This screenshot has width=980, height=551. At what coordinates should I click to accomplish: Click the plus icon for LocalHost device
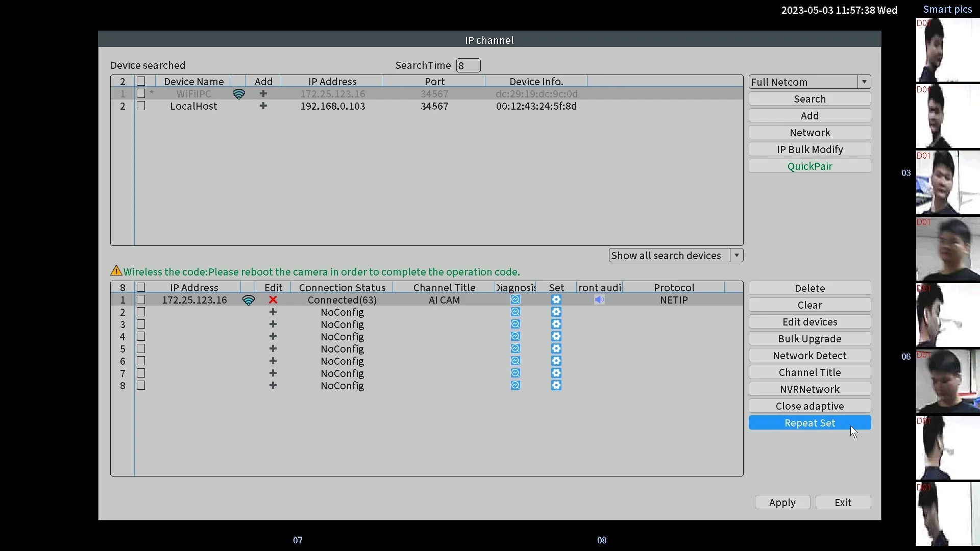point(263,106)
